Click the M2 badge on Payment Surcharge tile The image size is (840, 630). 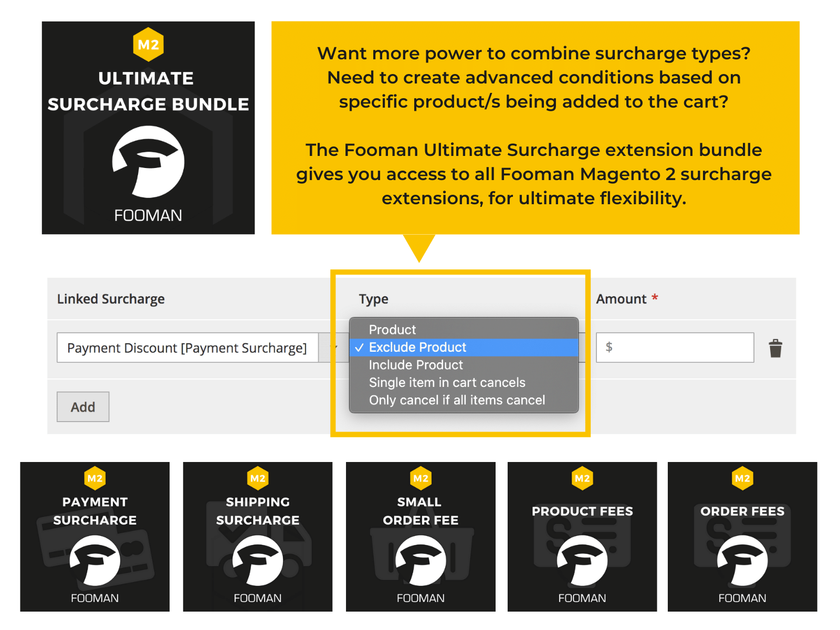[95, 478]
